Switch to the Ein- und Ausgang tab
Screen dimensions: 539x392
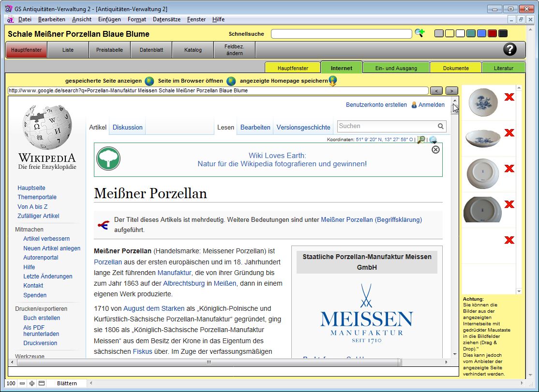396,68
